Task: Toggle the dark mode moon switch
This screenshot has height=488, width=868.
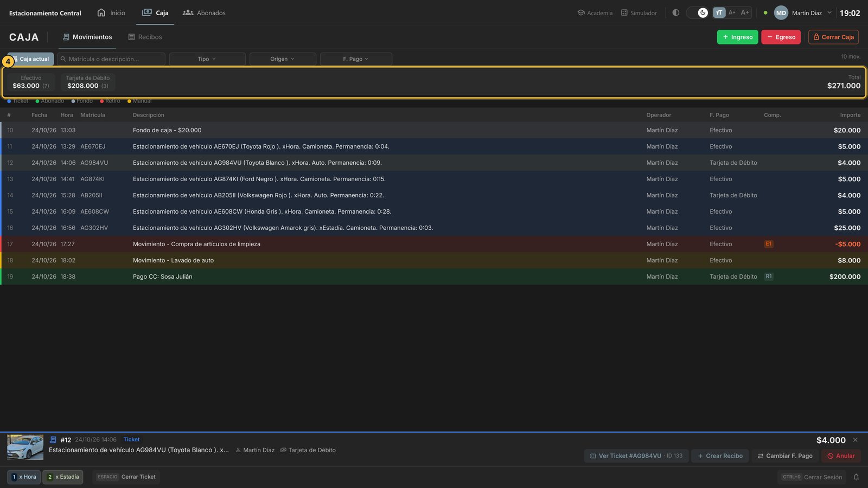Action: pyautogui.click(x=698, y=12)
